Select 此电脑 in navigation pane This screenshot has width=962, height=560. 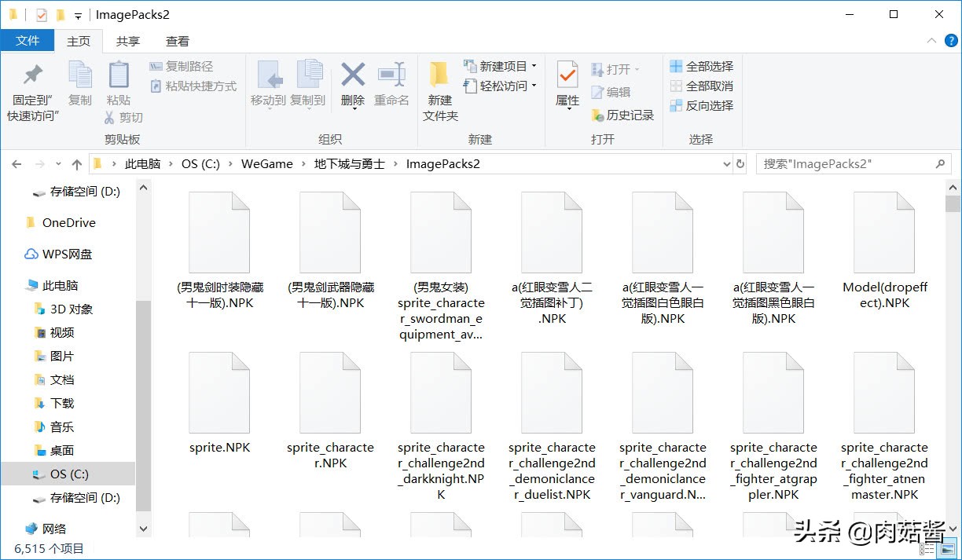[x=60, y=286]
